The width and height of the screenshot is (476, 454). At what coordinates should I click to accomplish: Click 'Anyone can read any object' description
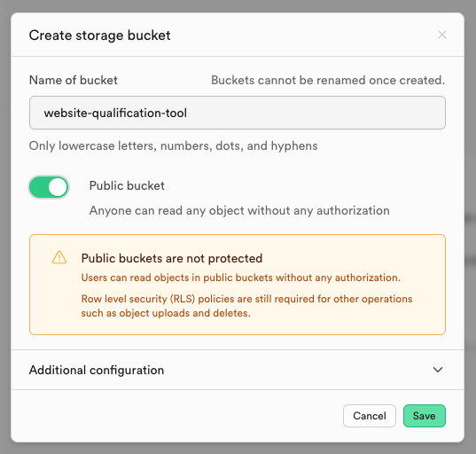click(x=239, y=210)
